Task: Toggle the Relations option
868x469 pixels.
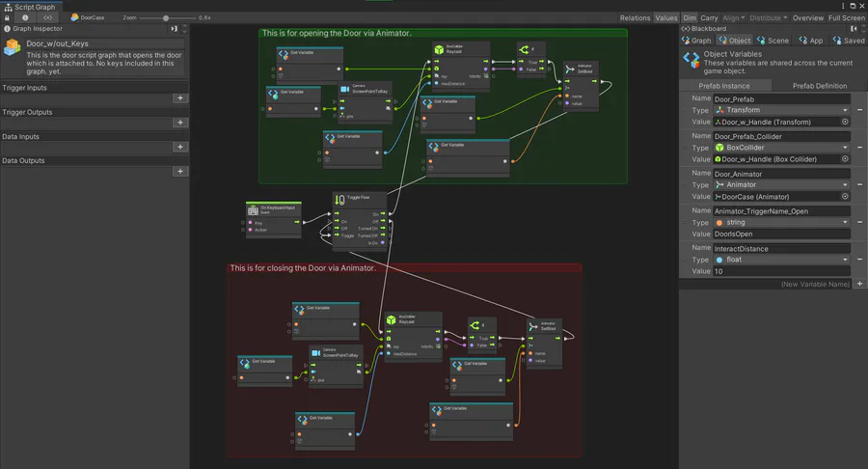Action: tap(635, 17)
